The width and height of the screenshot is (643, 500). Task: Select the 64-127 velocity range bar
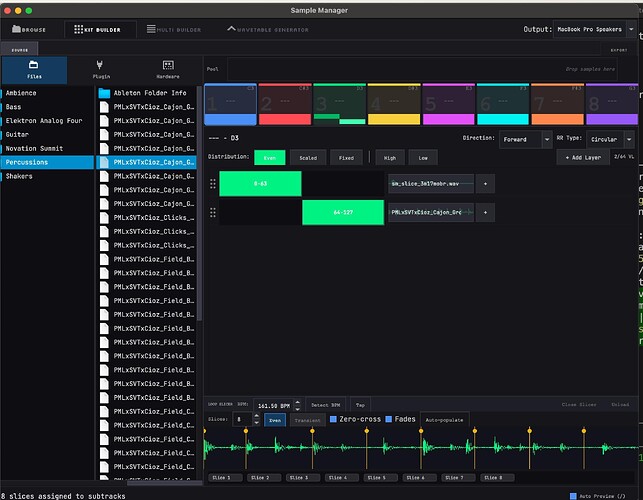pyautogui.click(x=343, y=212)
